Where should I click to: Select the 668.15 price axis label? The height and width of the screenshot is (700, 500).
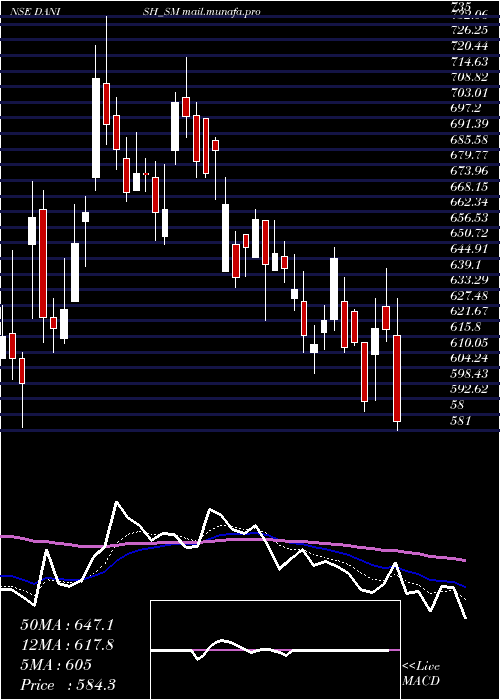[471, 186]
